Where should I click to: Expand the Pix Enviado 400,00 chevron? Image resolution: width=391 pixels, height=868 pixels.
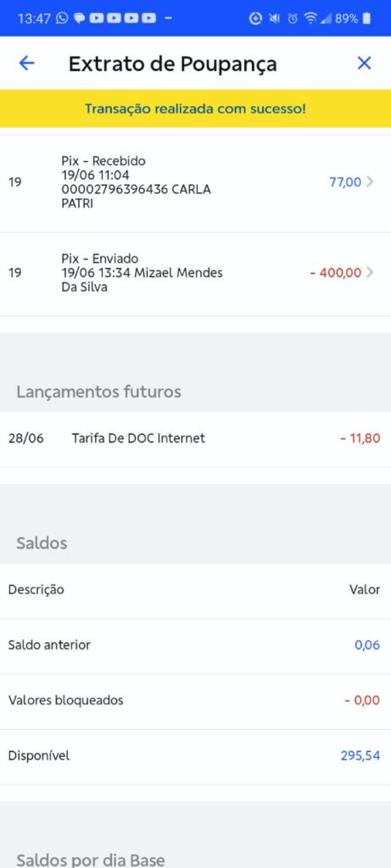tap(370, 272)
